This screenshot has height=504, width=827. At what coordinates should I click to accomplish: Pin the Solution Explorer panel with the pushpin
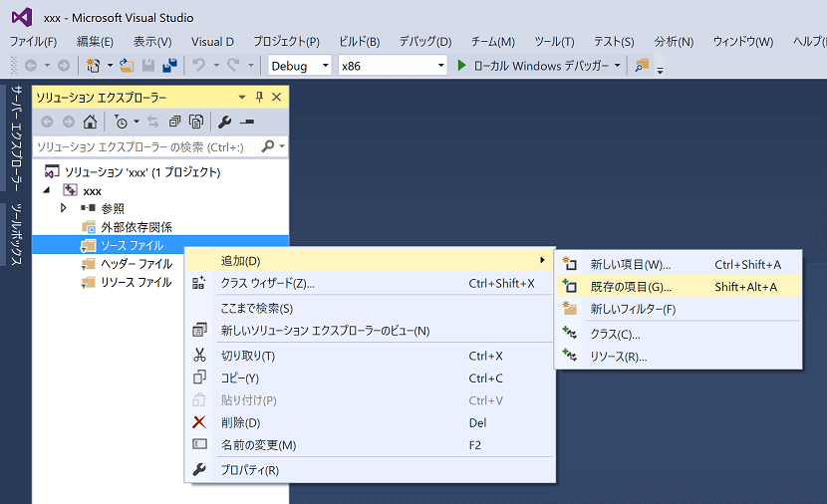259,97
